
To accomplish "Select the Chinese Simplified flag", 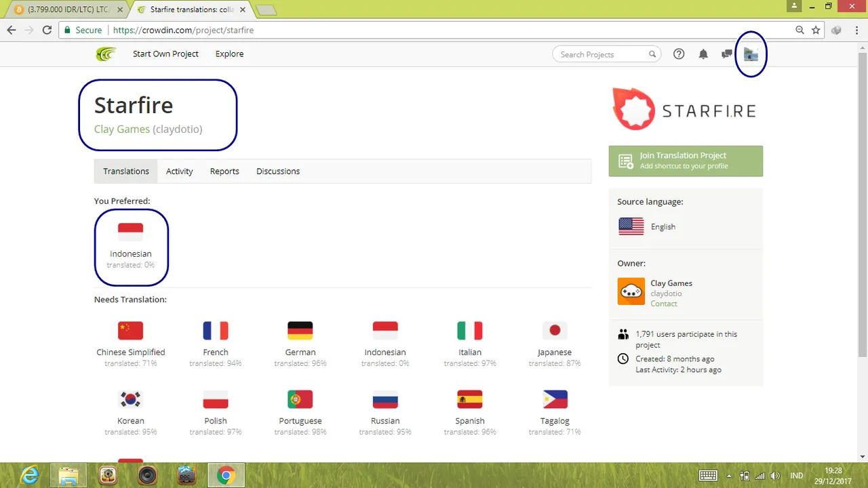I will pyautogui.click(x=130, y=330).
